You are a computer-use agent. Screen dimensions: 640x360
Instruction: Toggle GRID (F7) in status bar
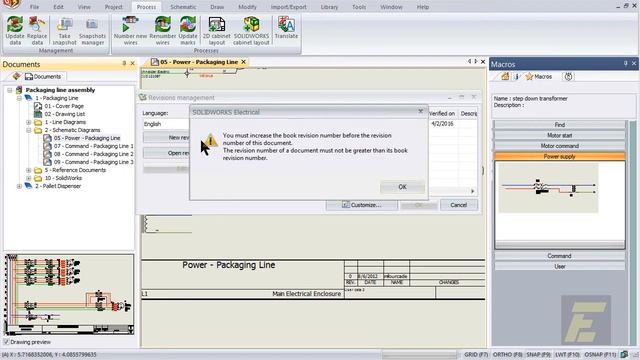click(476, 355)
